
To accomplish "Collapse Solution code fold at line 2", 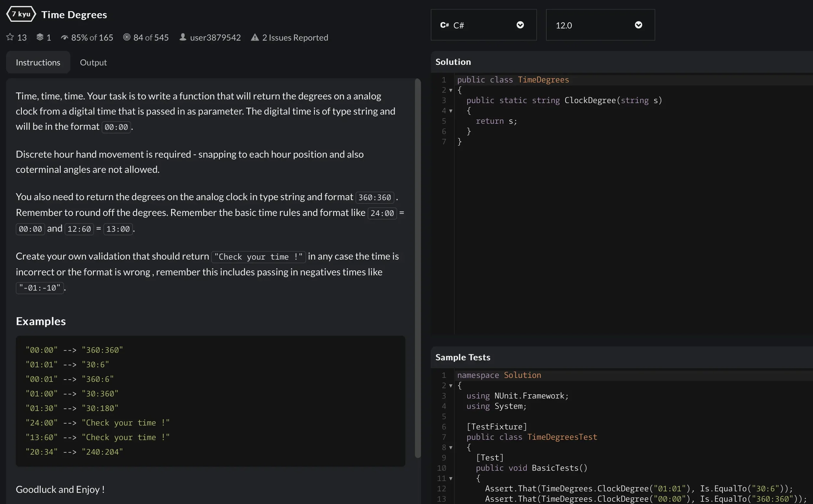I will pos(451,90).
